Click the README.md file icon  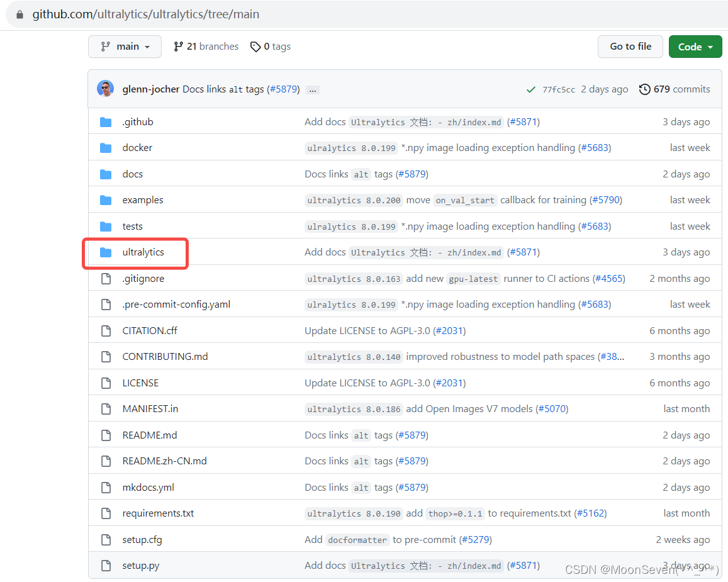pyautogui.click(x=106, y=435)
